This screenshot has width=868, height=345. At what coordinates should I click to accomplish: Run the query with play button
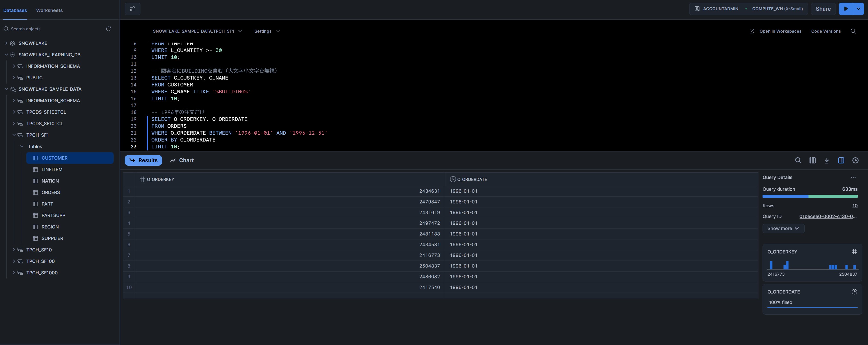[846, 9]
